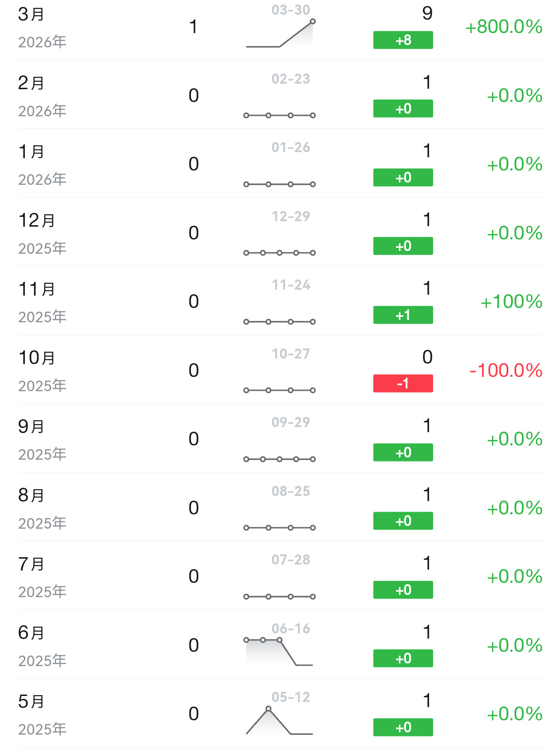560x753 pixels.
Task: Select the 8月 2025年 month label
Action: [42, 508]
